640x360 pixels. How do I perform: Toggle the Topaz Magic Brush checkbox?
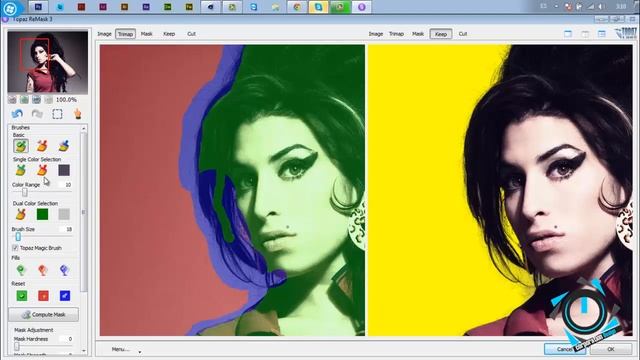click(15, 248)
